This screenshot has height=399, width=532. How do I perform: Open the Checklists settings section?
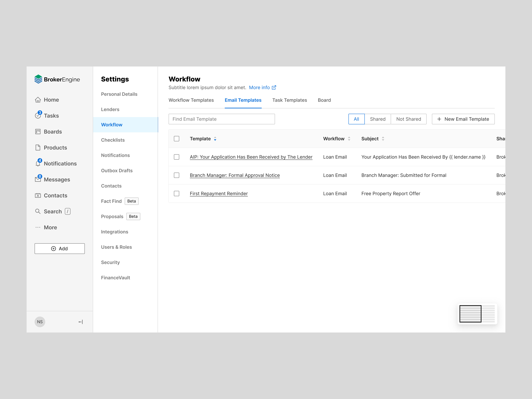(x=113, y=140)
